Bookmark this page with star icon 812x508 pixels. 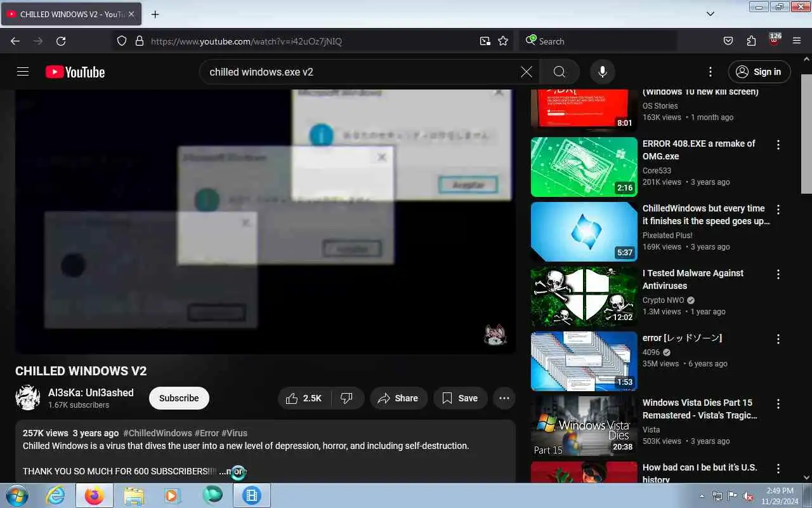click(503, 41)
